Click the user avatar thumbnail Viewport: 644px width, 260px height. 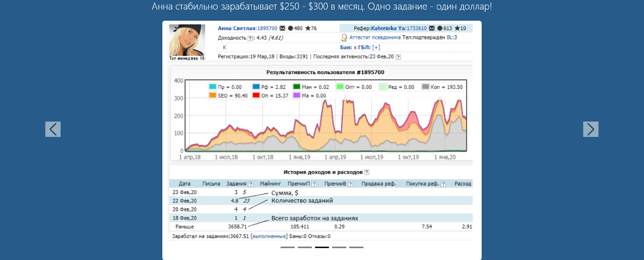[187, 40]
